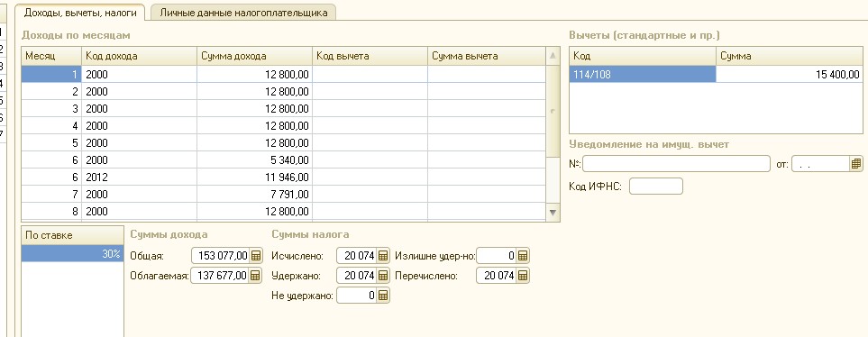Click the scroll-up arrow of income table
868x337 pixels.
coord(553,56)
